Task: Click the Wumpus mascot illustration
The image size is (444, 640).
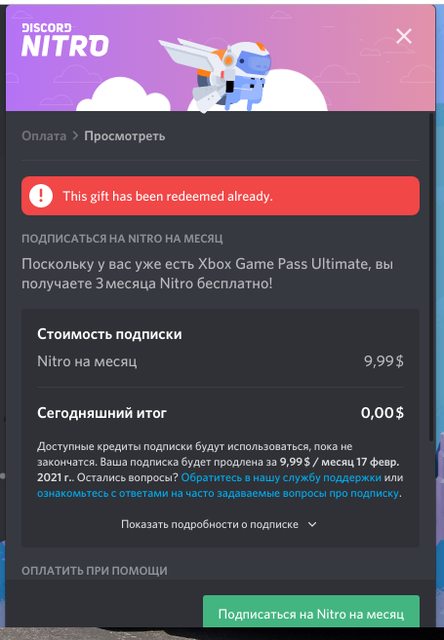Action: click(x=216, y=74)
